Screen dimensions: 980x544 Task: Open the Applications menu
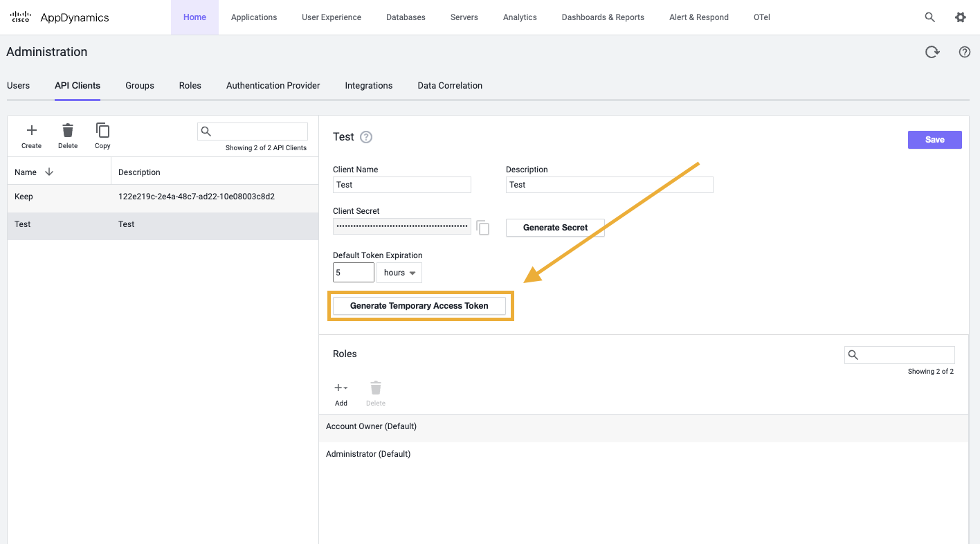pos(254,17)
